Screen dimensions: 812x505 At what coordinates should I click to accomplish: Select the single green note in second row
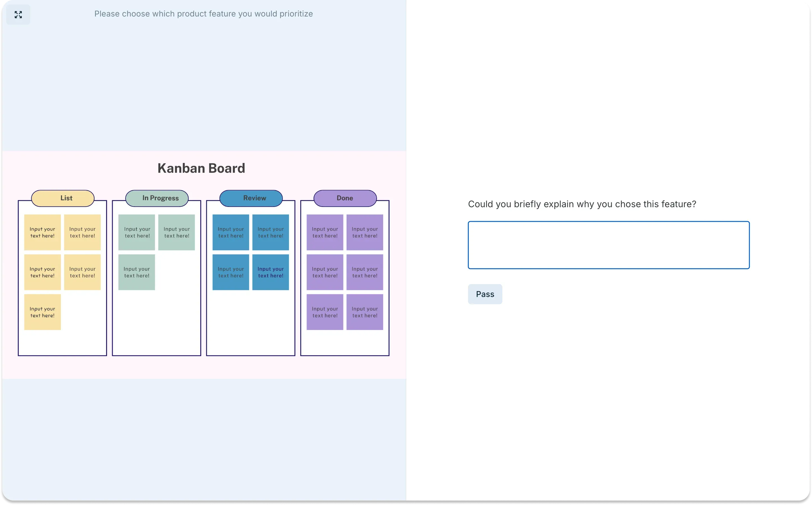[137, 272]
